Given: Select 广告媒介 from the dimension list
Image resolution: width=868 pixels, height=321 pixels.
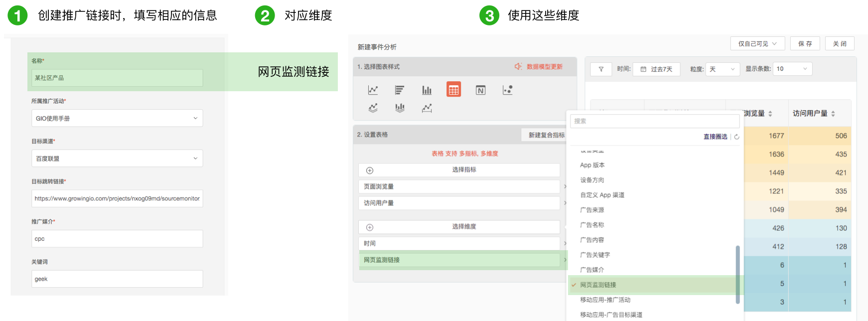Looking at the screenshot, I should pos(592,270).
